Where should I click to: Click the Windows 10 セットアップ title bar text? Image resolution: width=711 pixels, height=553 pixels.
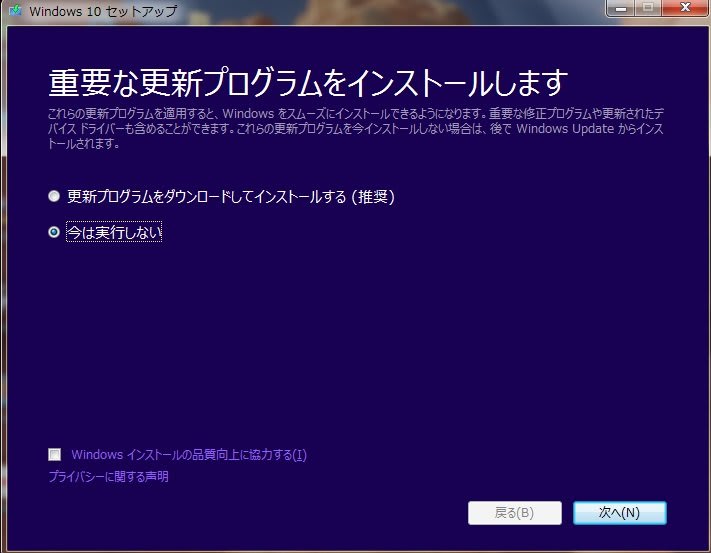103,12
